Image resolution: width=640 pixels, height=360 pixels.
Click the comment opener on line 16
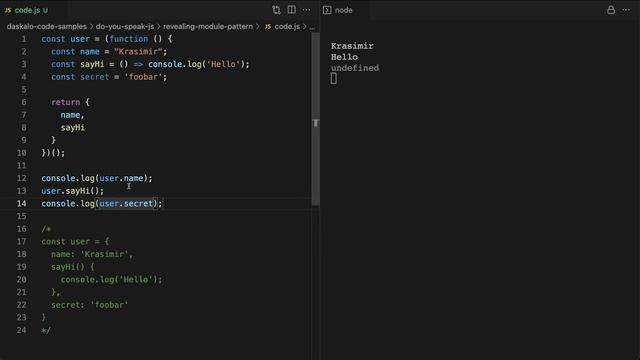pos(46,229)
